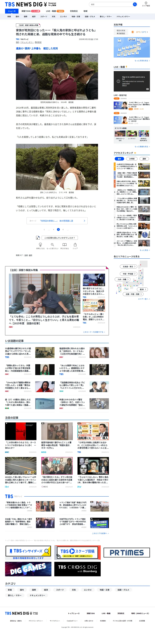155x644 pixels.
Task: Click the sunny weather icon for Tokyo
Action: tap(133, 32)
